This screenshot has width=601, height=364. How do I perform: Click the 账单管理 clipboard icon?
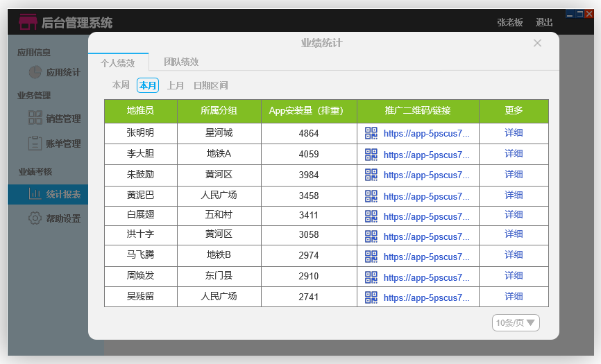click(x=35, y=143)
